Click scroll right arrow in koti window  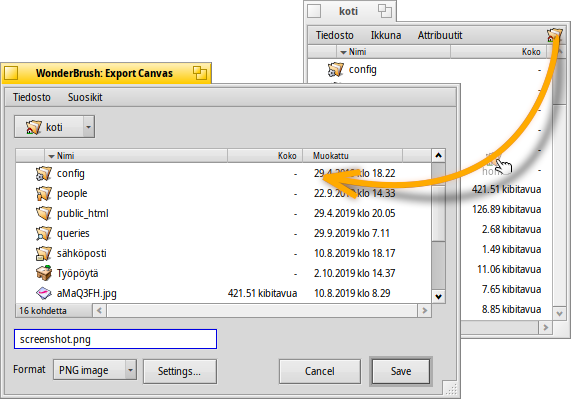click(545, 327)
